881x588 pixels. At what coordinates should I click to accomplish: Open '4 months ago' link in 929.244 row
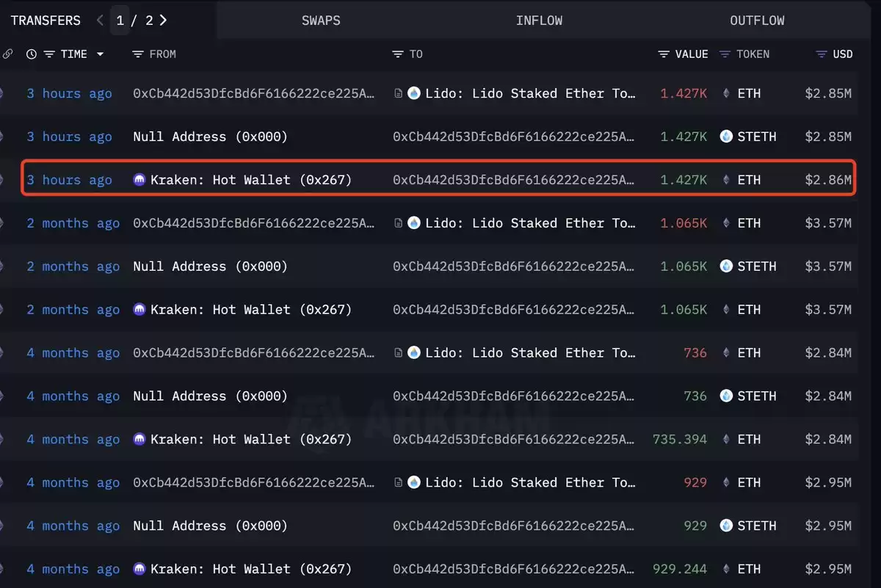pos(73,569)
